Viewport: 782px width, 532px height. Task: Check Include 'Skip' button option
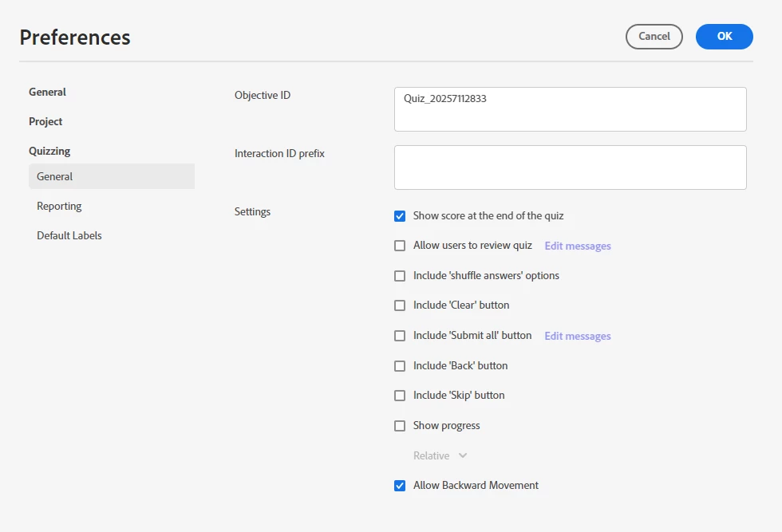(400, 396)
